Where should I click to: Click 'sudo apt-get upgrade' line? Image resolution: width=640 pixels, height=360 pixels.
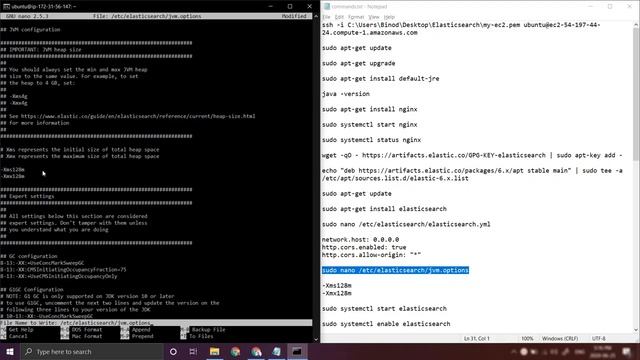pyautogui.click(x=358, y=63)
